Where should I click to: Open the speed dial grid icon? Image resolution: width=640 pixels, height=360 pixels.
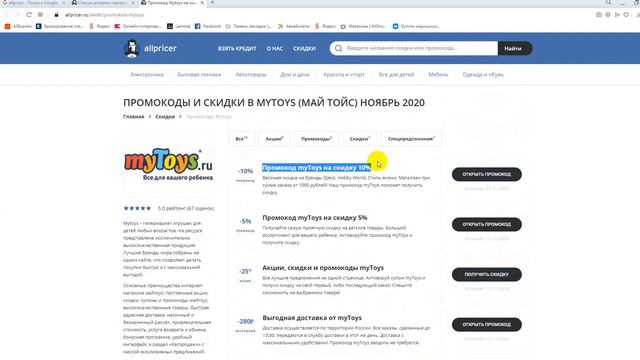[x=40, y=15]
